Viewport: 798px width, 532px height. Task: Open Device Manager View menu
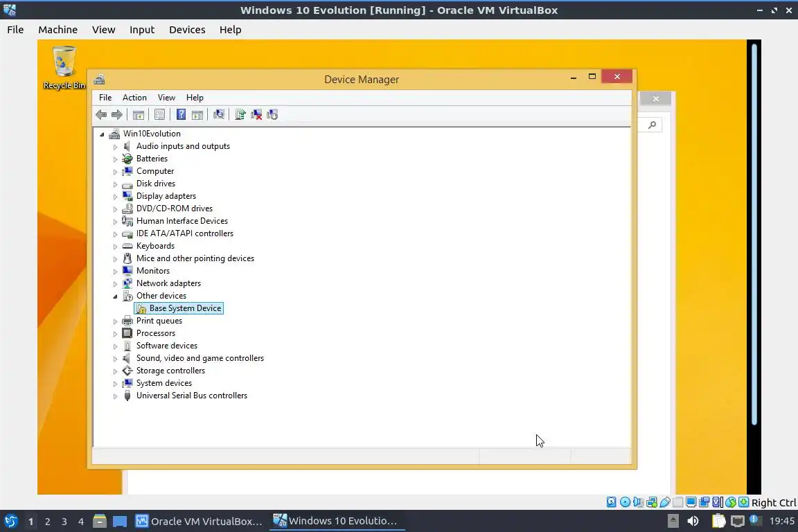coord(166,97)
